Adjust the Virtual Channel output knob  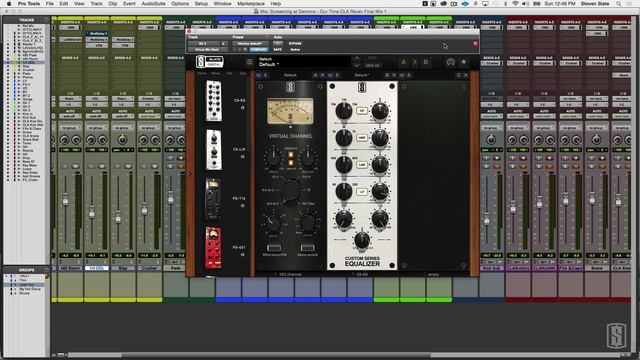308,158
